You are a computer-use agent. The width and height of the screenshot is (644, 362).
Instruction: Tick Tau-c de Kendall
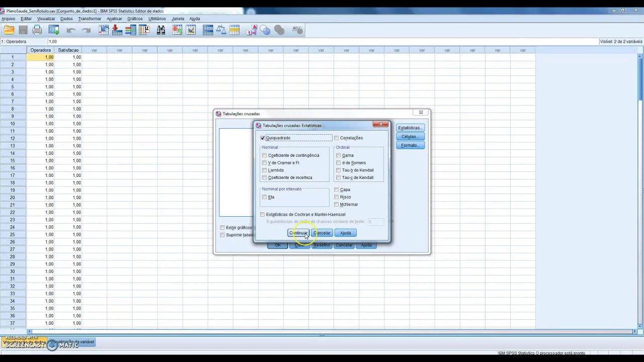[x=339, y=177]
